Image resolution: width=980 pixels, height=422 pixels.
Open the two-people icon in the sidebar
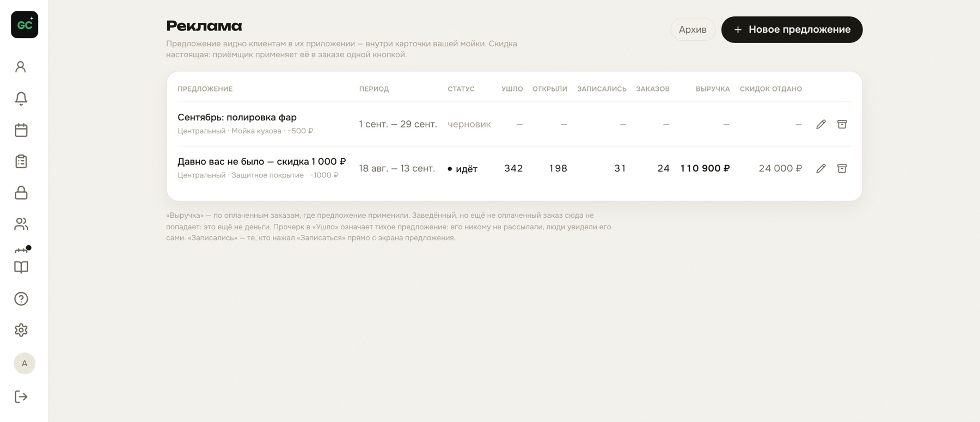[21, 224]
